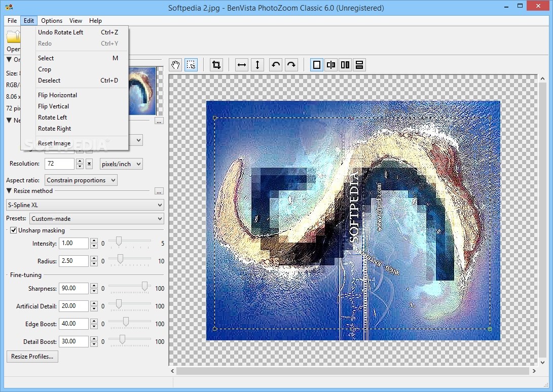Flip image vertically using toolbar icon
This screenshot has height=392, width=553.
[257, 65]
